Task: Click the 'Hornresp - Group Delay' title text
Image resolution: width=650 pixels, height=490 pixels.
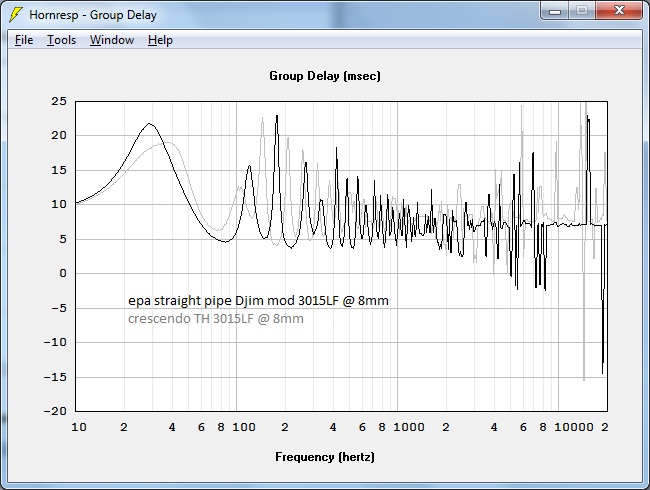Action: 93,15
